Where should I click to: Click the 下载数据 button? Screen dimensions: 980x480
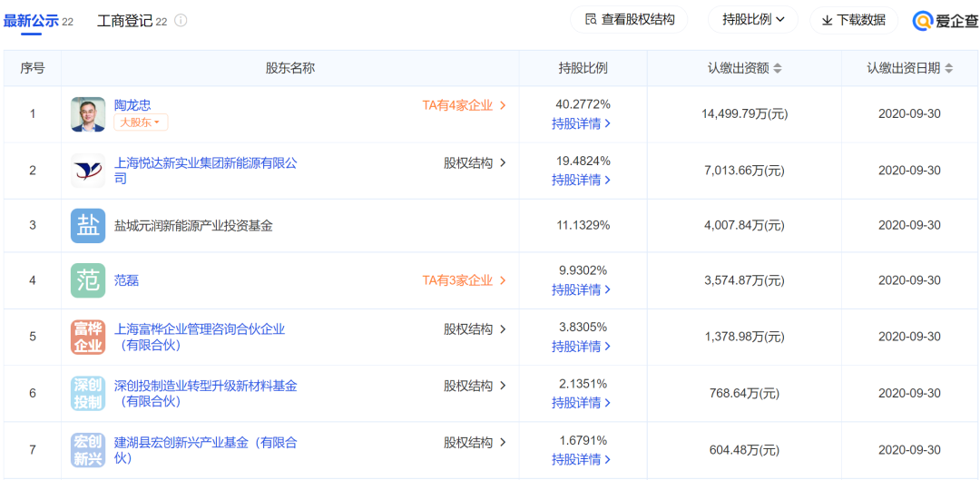click(x=854, y=20)
